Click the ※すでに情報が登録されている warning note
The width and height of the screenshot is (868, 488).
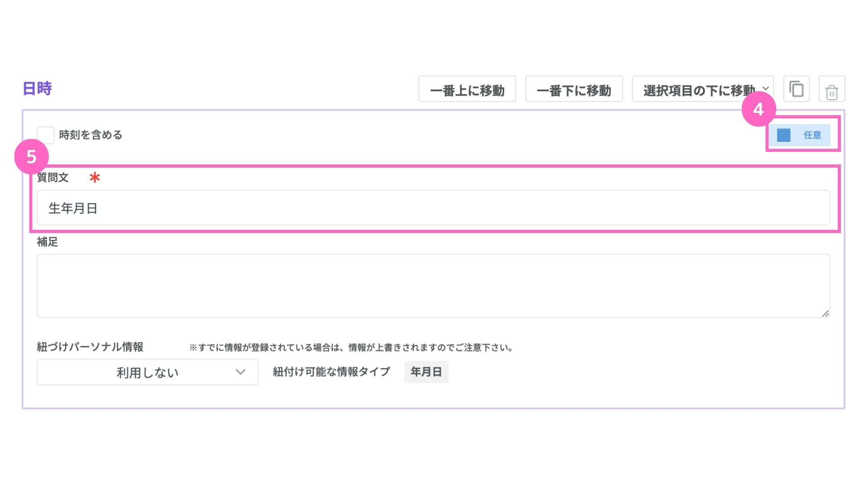(351, 347)
